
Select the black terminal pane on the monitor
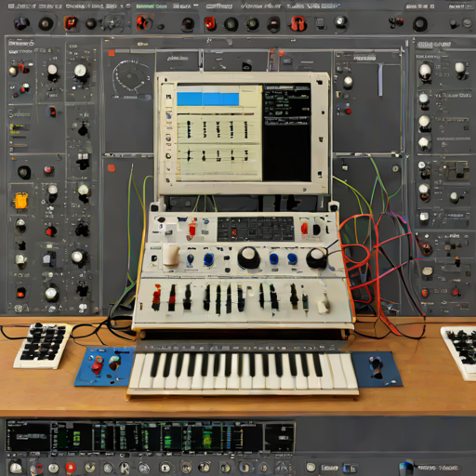pyautogui.click(x=286, y=132)
